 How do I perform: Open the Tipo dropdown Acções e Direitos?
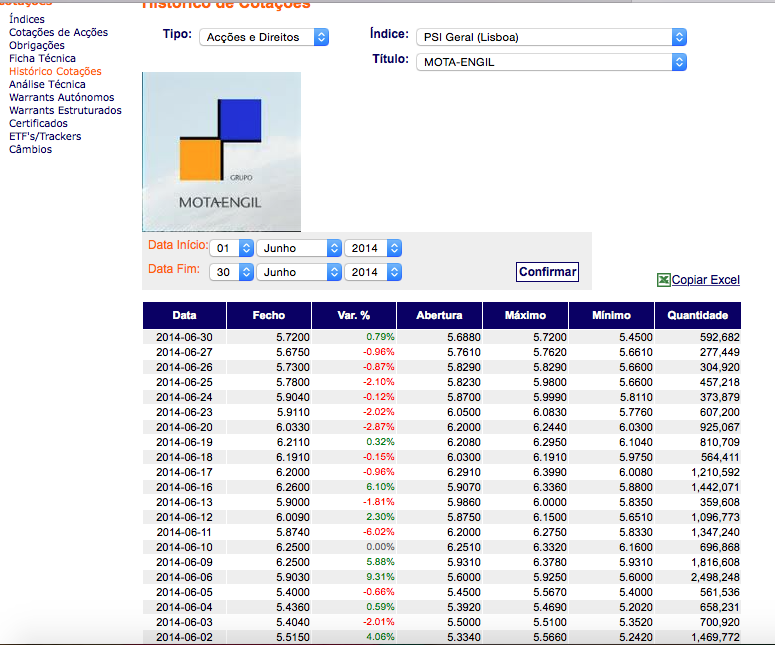[264, 37]
